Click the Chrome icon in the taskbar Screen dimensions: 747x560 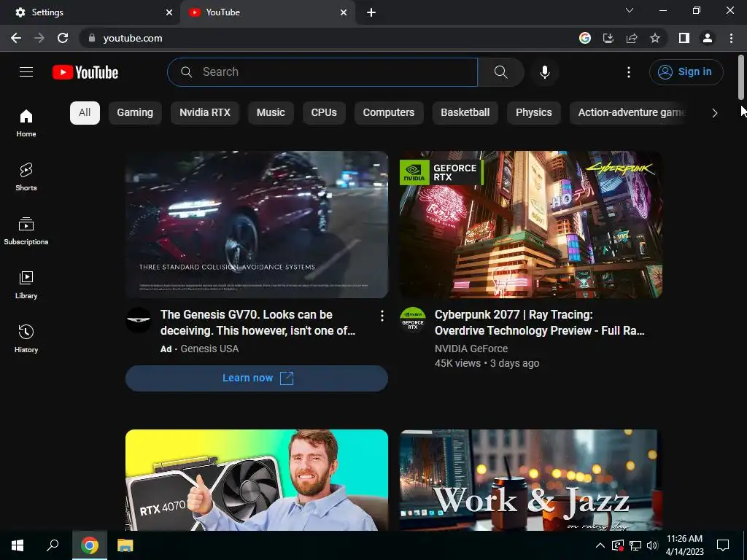(90, 545)
